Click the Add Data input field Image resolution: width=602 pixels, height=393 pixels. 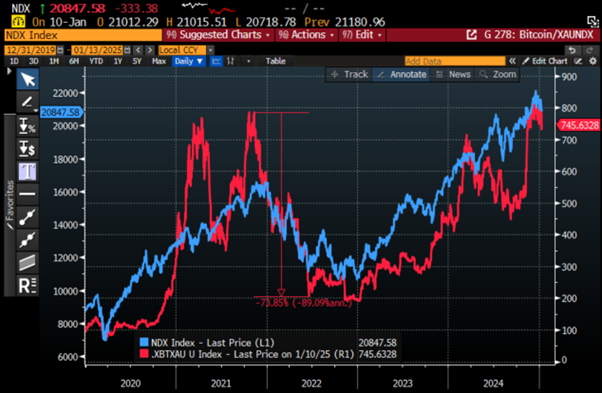click(x=455, y=61)
